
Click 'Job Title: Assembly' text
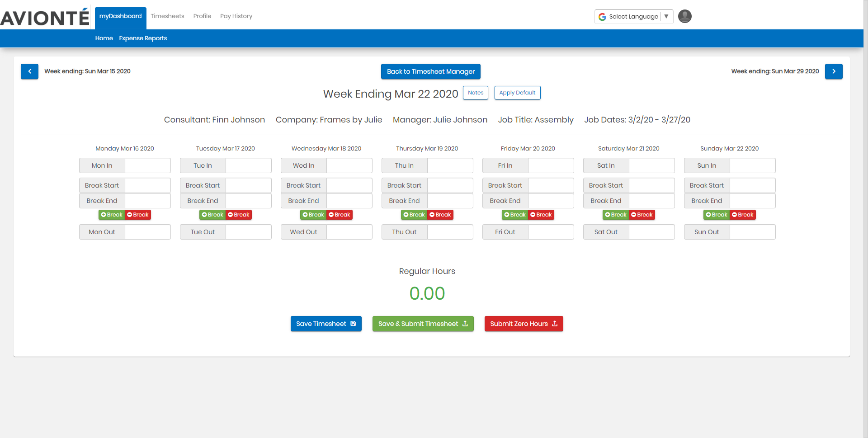click(536, 120)
